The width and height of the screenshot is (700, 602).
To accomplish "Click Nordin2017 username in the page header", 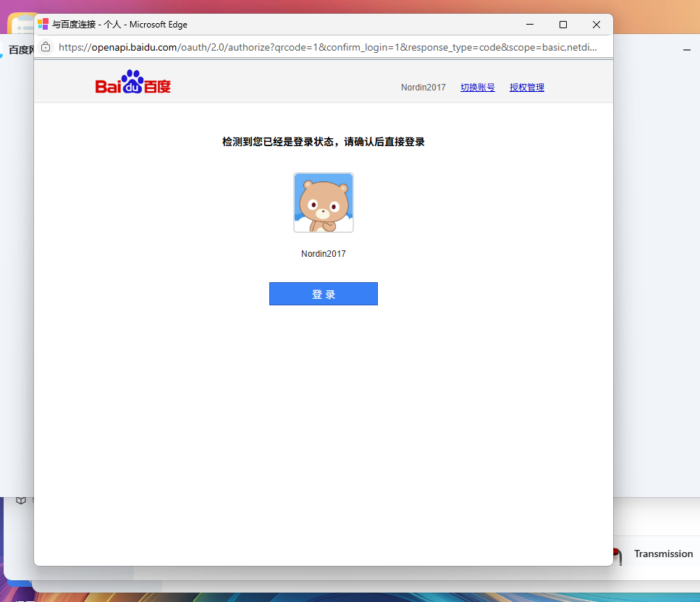I will pyautogui.click(x=423, y=88).
